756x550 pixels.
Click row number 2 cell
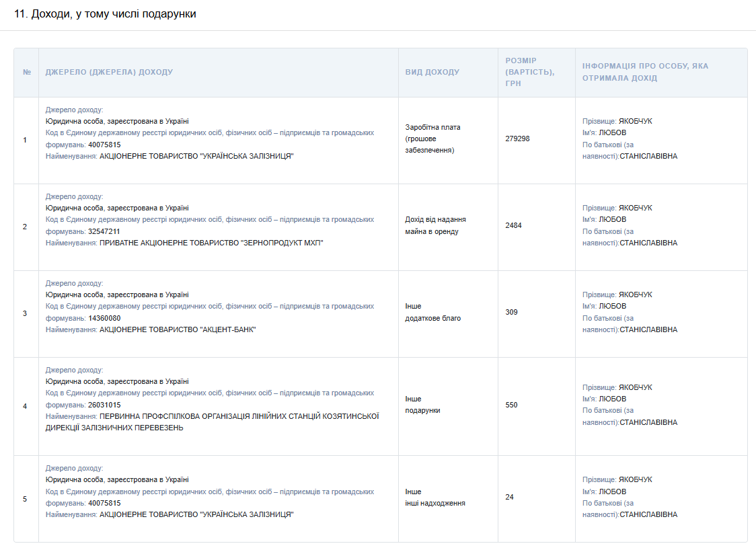click(x=25, y=227)
